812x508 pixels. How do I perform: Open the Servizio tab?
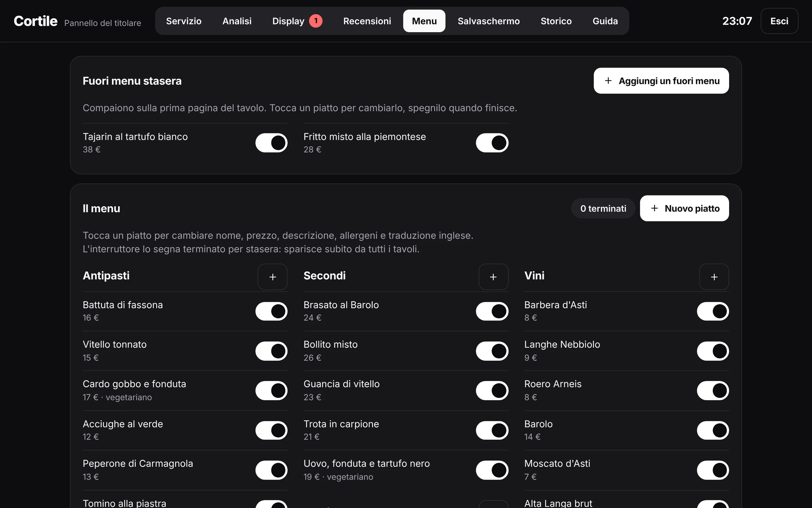click(184, 21)
